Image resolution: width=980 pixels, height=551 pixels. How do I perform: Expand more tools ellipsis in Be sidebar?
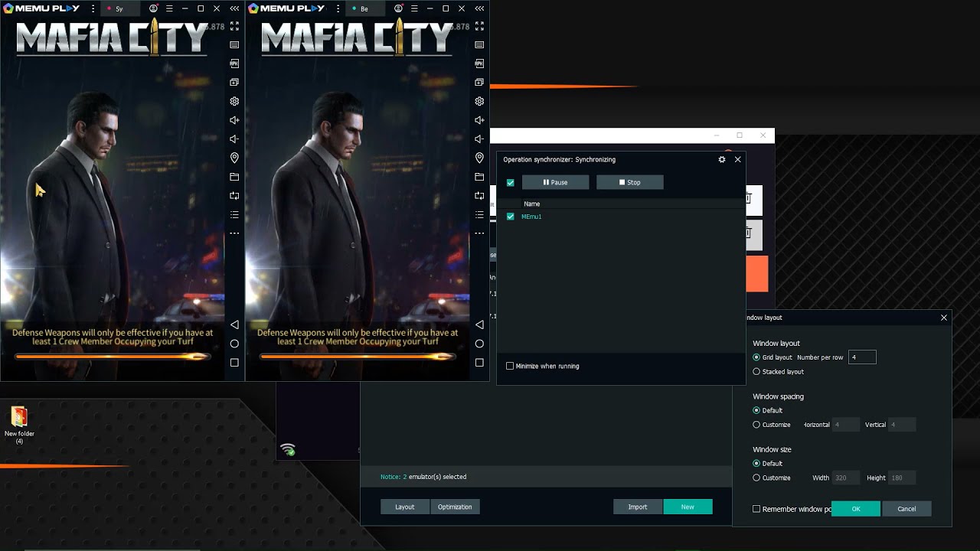(x=479, y=233)
